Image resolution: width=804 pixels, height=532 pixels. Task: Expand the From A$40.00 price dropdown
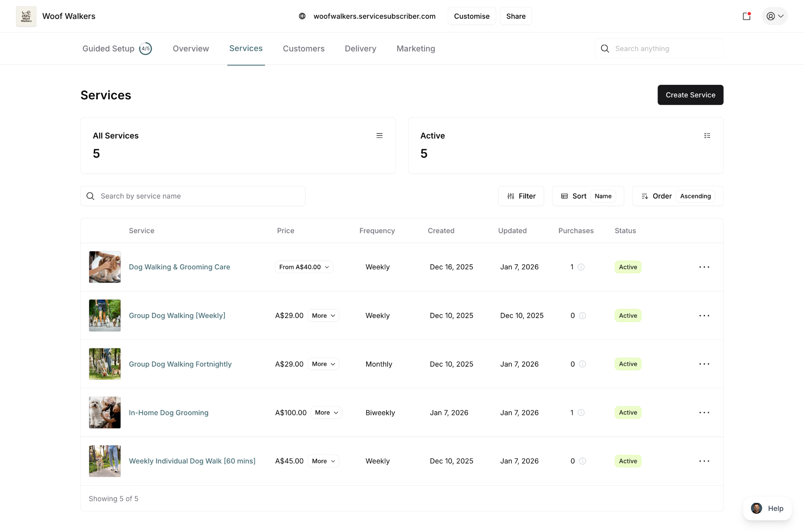click(304, 267)
